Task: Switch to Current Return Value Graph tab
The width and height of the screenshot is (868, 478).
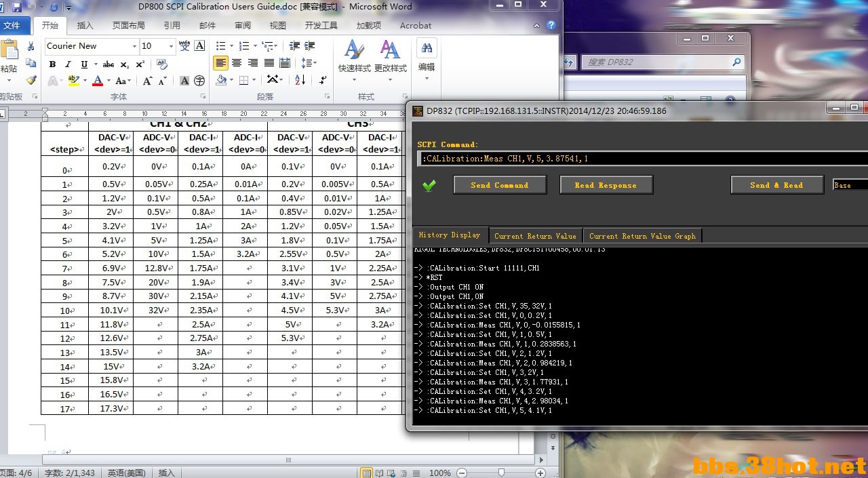Action: click(x=642, y=236)
